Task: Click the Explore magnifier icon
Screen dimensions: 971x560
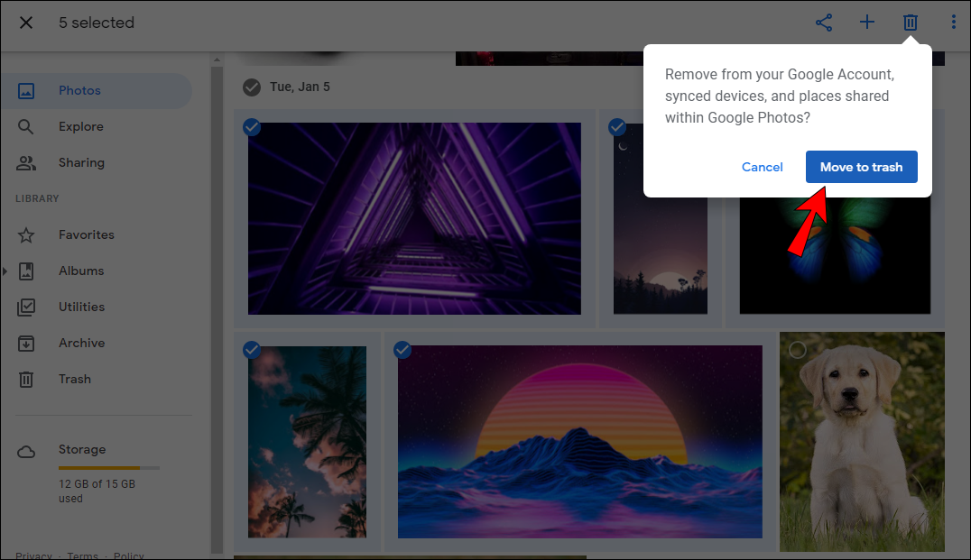Action: 26,127
